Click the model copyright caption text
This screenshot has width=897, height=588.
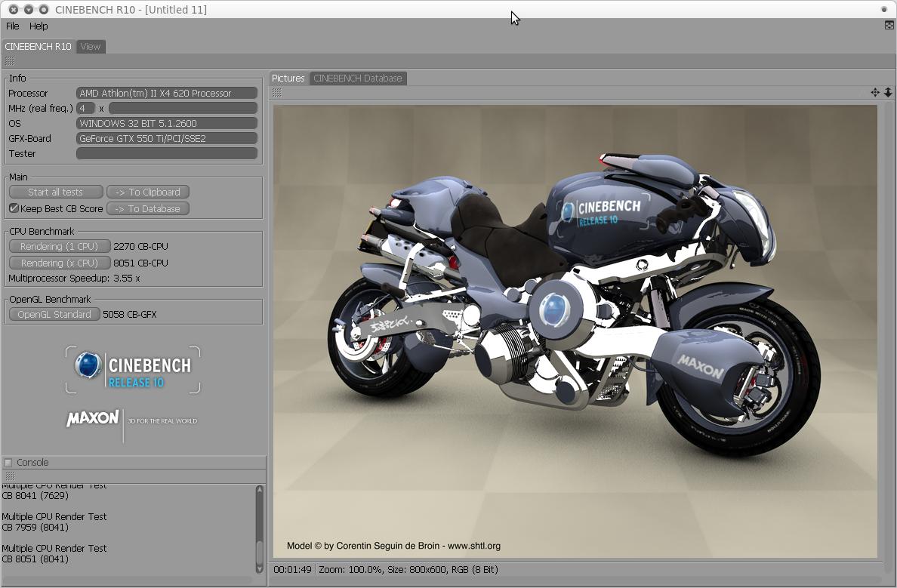coord(393,546)
